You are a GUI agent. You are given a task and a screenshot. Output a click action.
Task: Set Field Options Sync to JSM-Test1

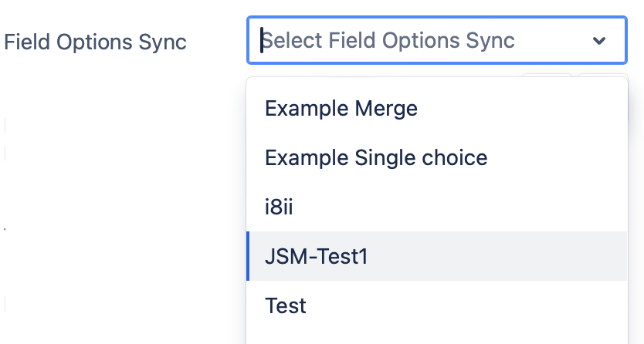click(316, 256)
